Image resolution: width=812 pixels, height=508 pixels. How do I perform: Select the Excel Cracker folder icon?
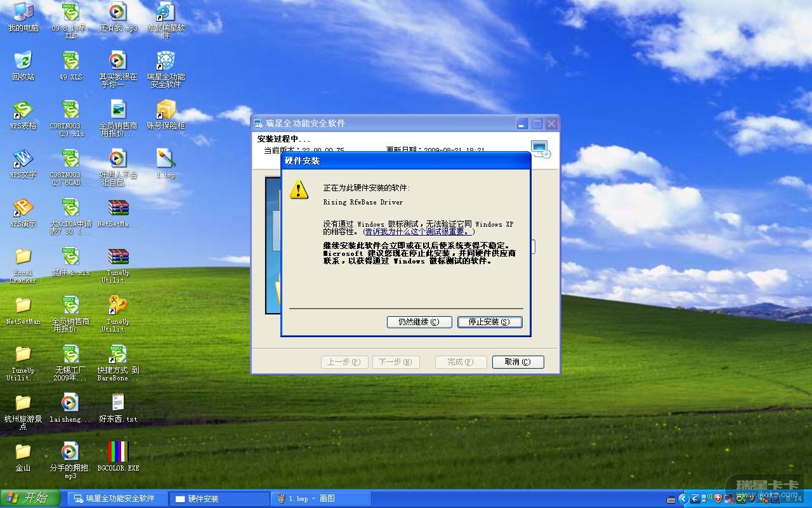click(23, 265)
